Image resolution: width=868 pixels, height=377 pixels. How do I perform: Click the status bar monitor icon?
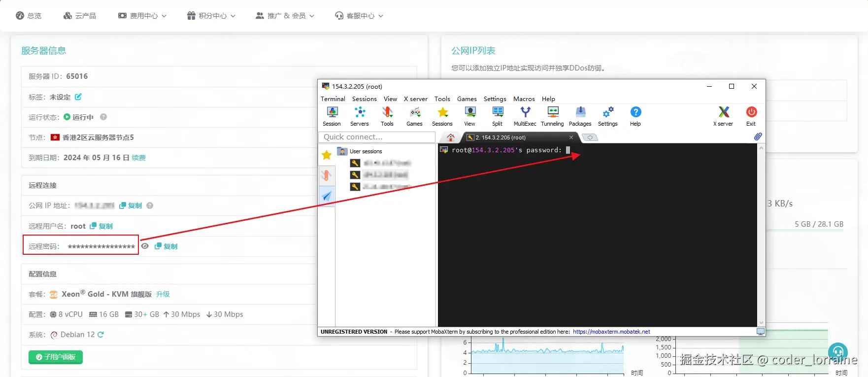click(761, 332)
